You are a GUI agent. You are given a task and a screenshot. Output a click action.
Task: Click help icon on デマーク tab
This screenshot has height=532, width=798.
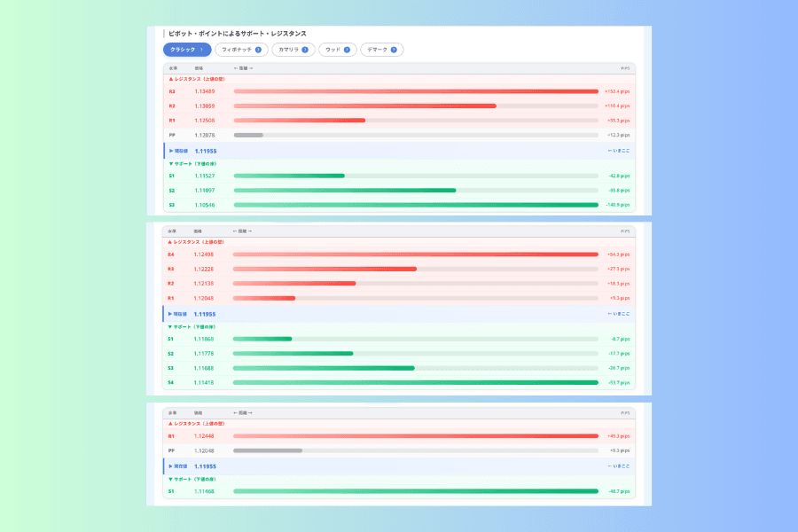pyautogui.click(x=394, y=50)
